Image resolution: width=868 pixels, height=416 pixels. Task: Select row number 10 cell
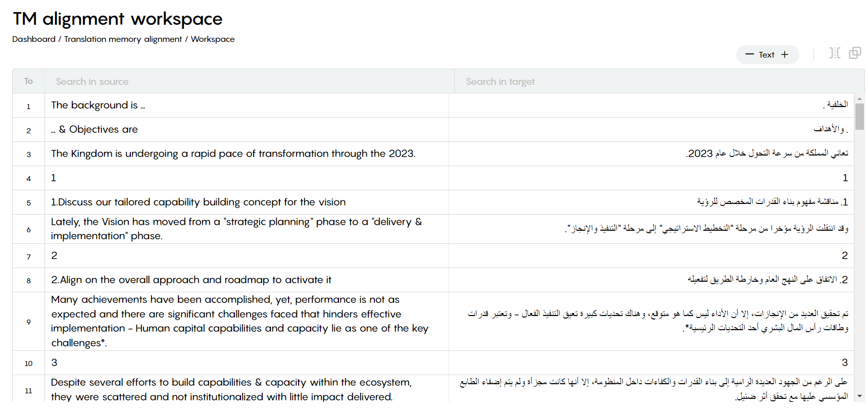[x=29, y=363]
